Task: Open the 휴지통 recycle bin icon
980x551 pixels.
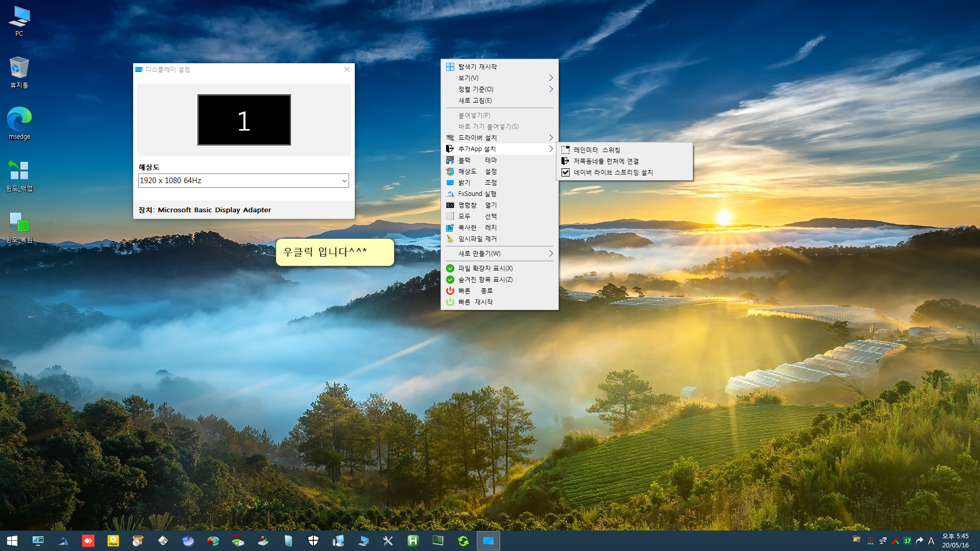Action: coord(19,72)
